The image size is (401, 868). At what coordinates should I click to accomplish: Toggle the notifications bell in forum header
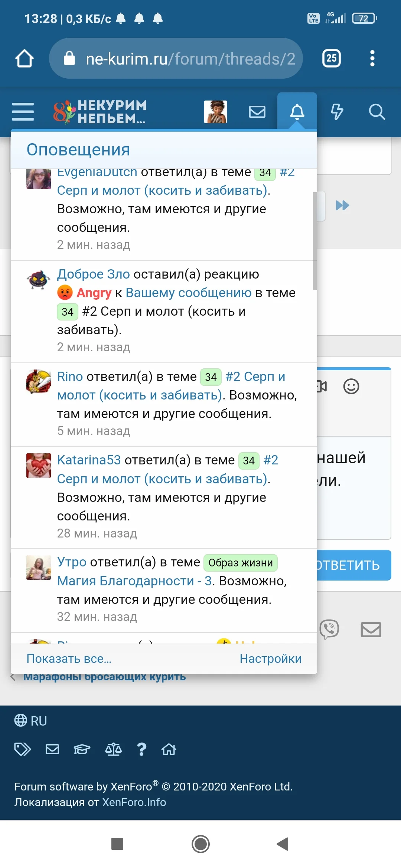pyautogui.click(x=297, y=112)
